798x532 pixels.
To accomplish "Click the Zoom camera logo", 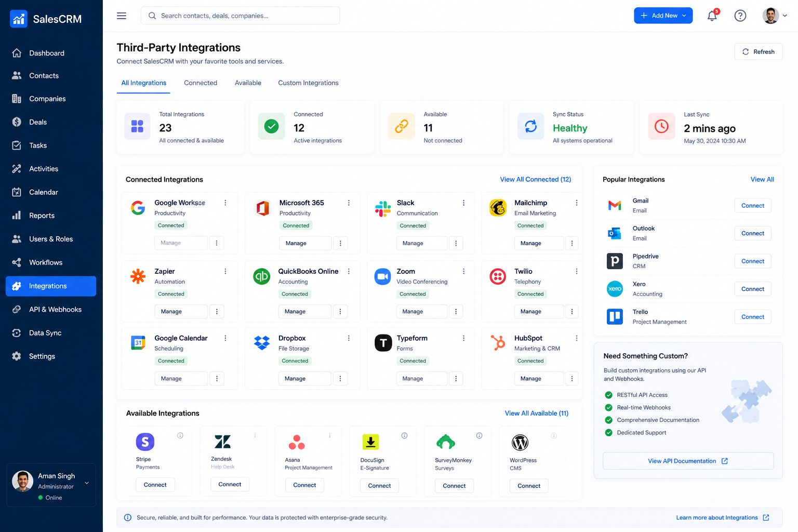I will click(x=383, y=276).
